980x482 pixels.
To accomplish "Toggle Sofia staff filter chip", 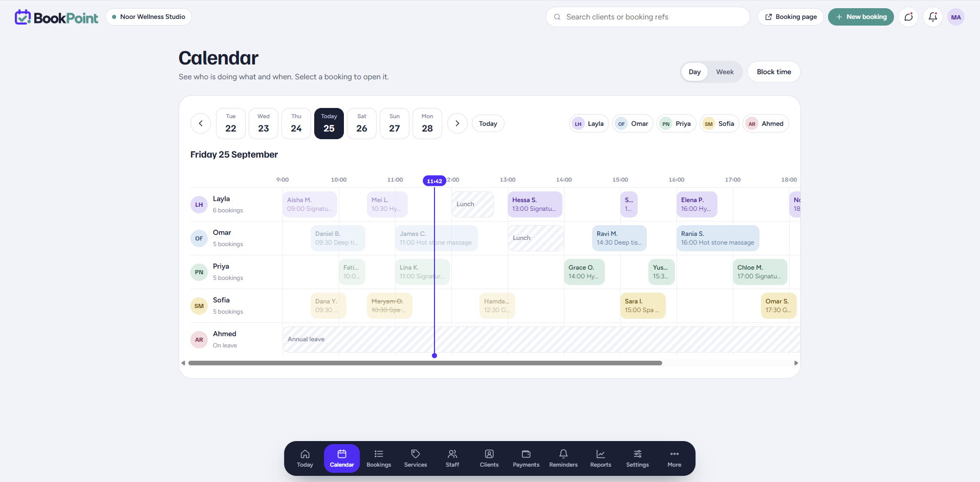I will (x=720, y=123).
